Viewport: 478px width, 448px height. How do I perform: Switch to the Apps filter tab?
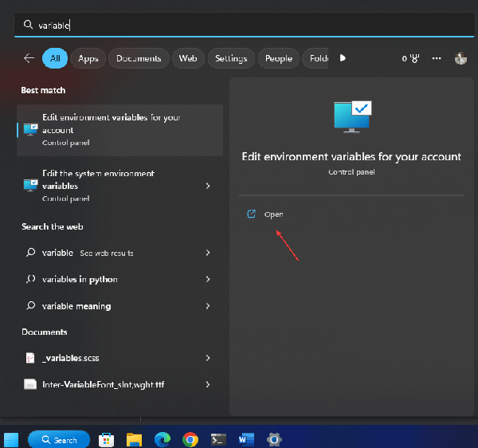point(88,58)
